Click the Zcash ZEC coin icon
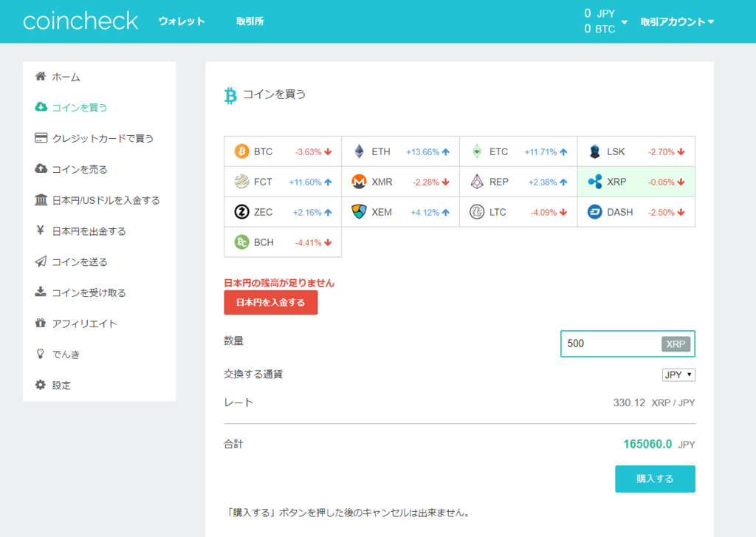Screen dimensions: 756x537 [x=241, y=212]
